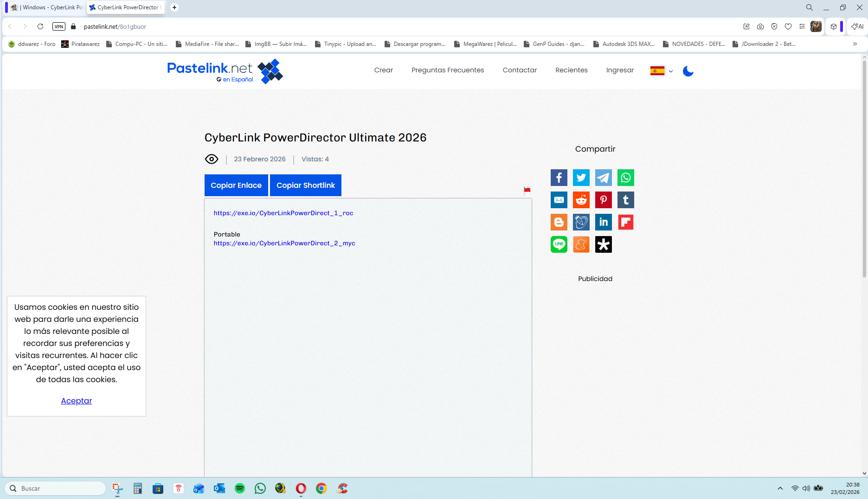Screen dimensions: 868x499
Task: Open Piratawarez bookmark
Action: click(x=80, y=44)
